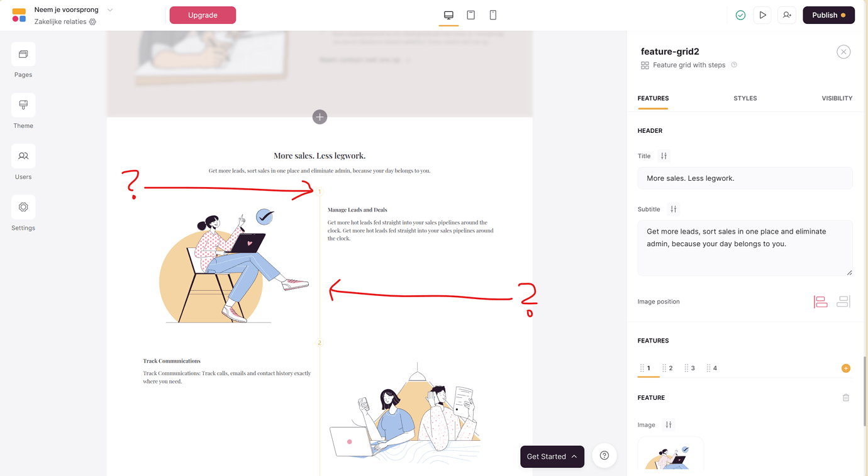
Task: Switch to the VISIBILITY tab
Action: coord(837,98)
